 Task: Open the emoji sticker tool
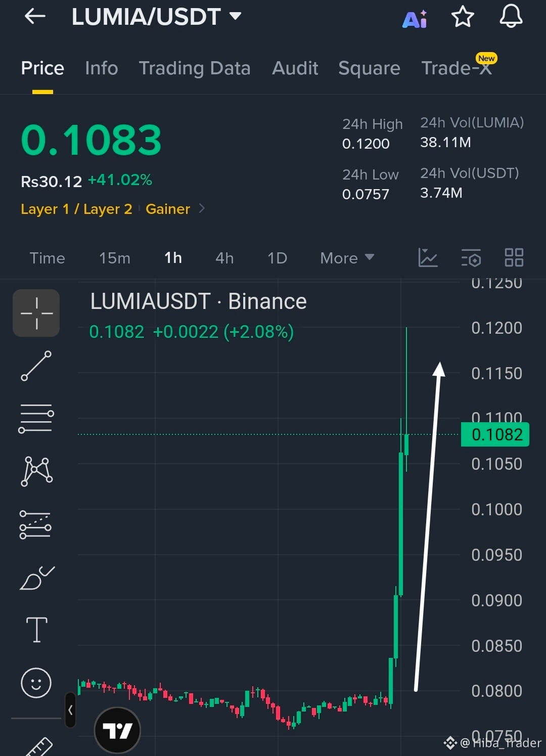pos(36,683)
